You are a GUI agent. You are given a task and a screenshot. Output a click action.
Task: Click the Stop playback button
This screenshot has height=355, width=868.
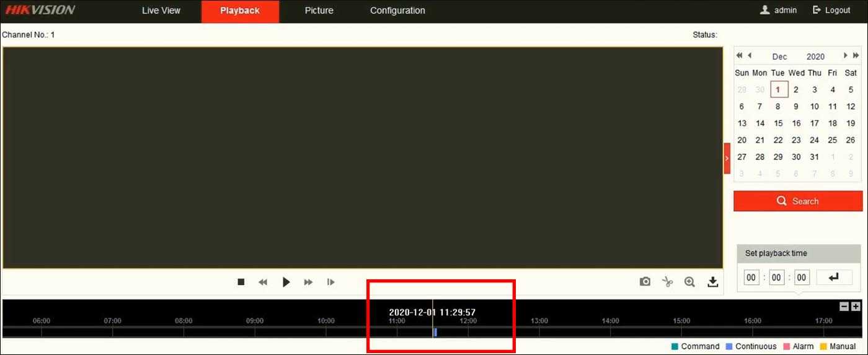pos(241,282)
